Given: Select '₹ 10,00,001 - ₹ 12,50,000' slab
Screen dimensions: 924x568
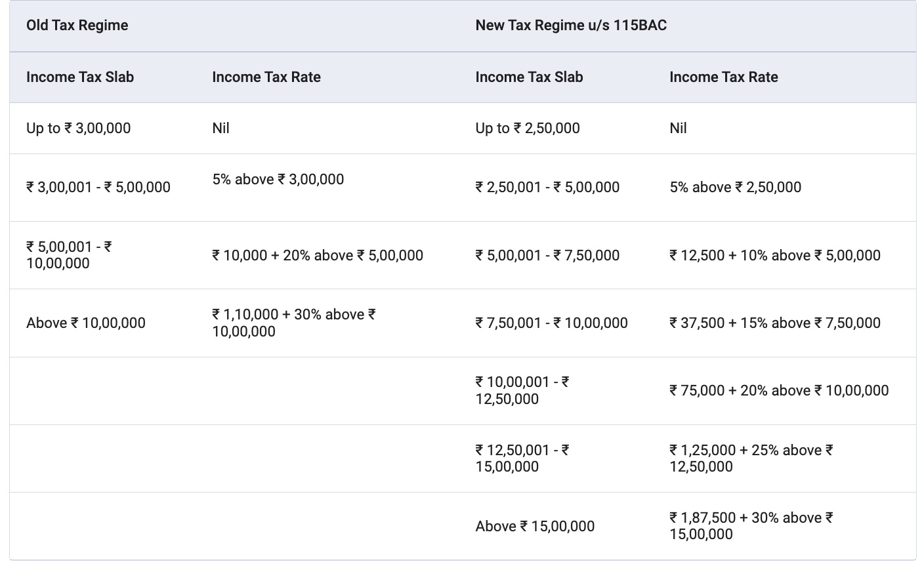Looking at the screenshot, I should (522, 390).
